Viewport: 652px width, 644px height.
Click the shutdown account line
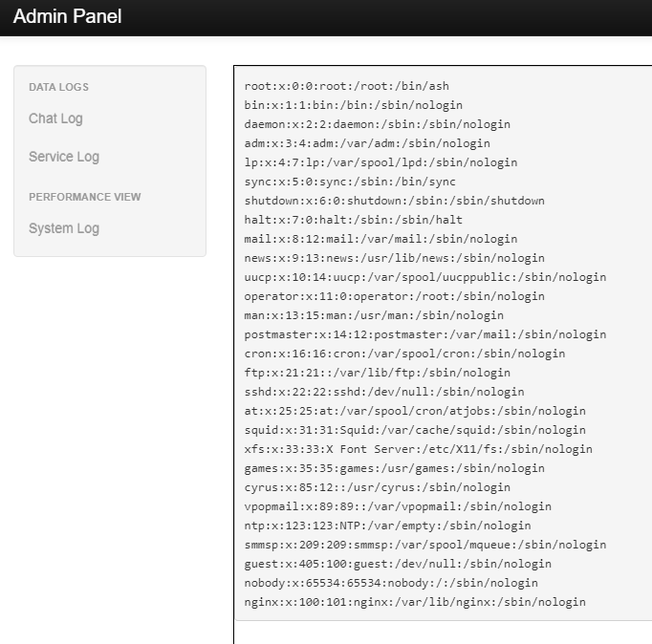pos(394,201)
